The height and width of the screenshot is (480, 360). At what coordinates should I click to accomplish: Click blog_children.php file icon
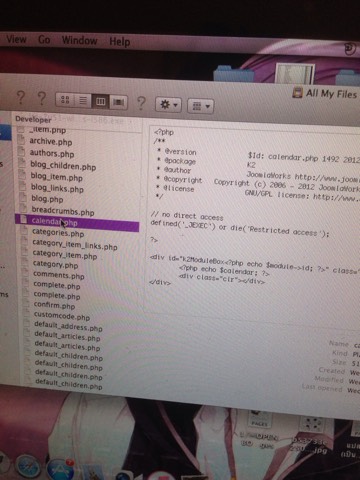22,163
